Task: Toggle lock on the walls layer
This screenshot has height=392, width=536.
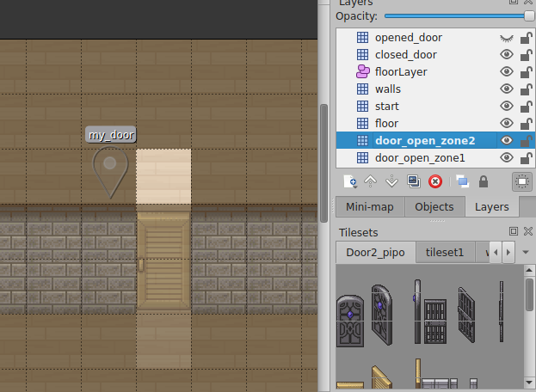Action: click(526, 89)
